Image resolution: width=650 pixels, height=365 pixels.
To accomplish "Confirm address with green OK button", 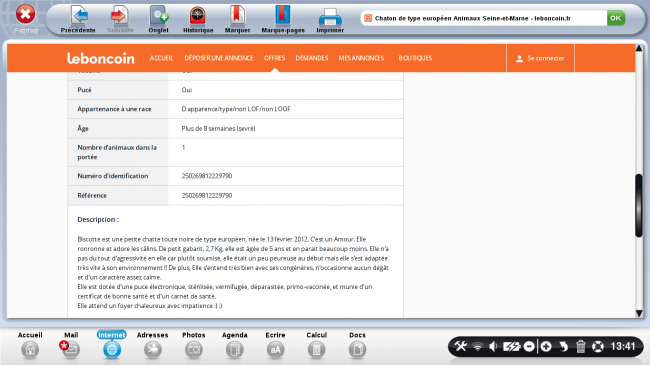I will (616, 18).
